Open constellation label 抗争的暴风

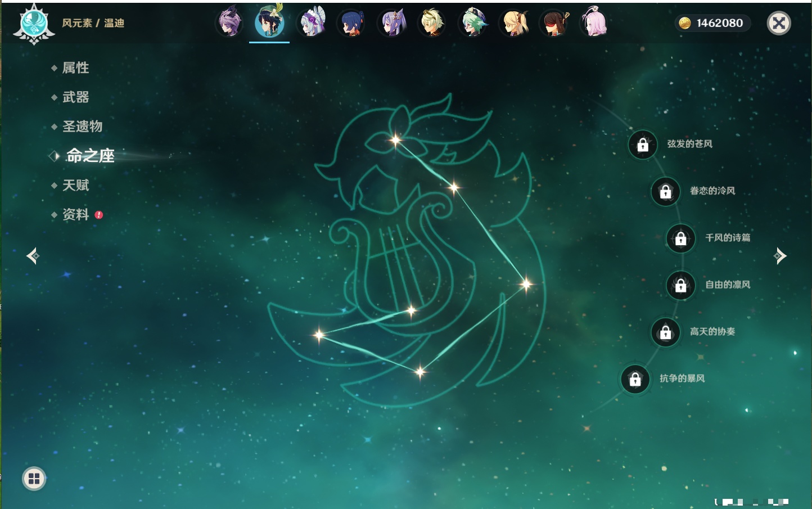(682, 378)
